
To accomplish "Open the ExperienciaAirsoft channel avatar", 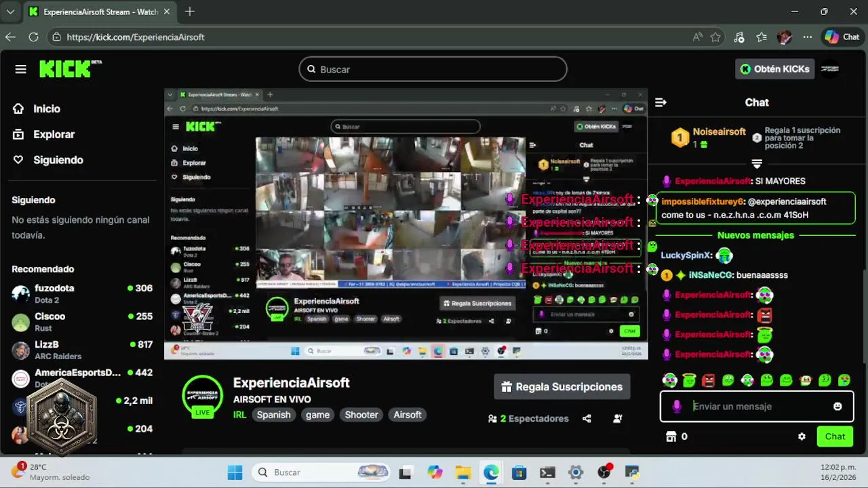I will (x=203, y=396).
